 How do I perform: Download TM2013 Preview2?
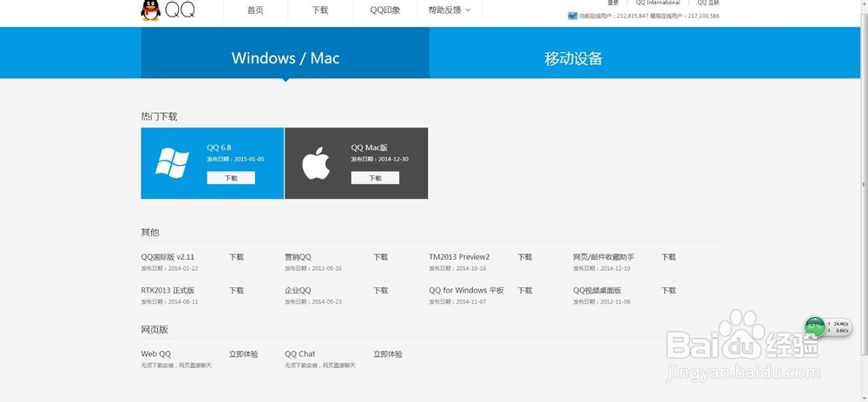pos(525,257)
